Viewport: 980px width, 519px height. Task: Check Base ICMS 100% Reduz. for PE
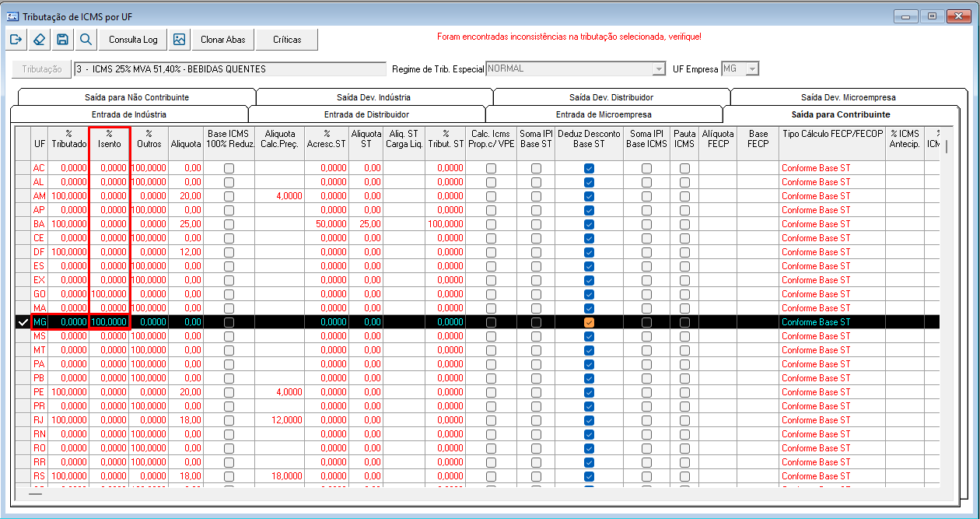229,392
